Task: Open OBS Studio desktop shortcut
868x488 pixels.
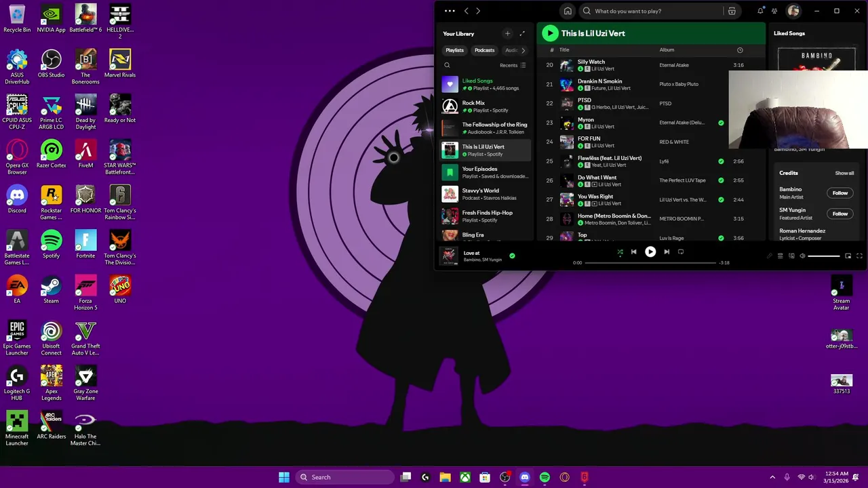Action: click(51, 64)
